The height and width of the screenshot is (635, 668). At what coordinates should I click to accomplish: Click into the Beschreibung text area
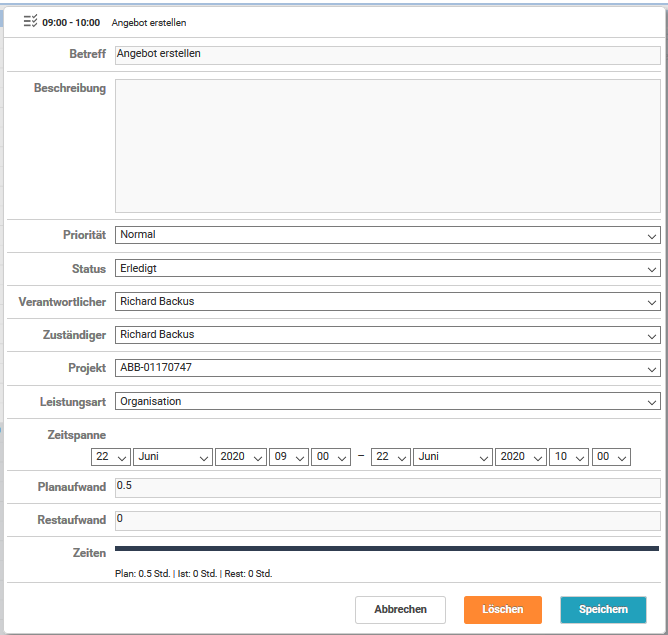coord(387,146)
